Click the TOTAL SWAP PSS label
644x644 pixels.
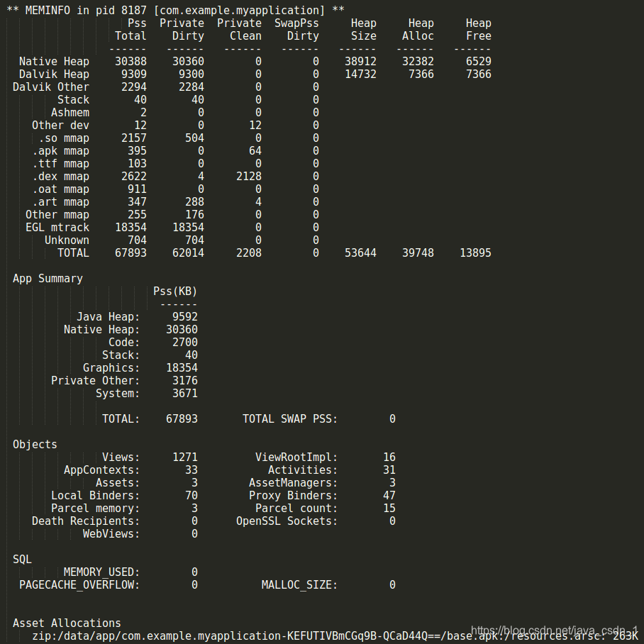[x=290, y=418]
